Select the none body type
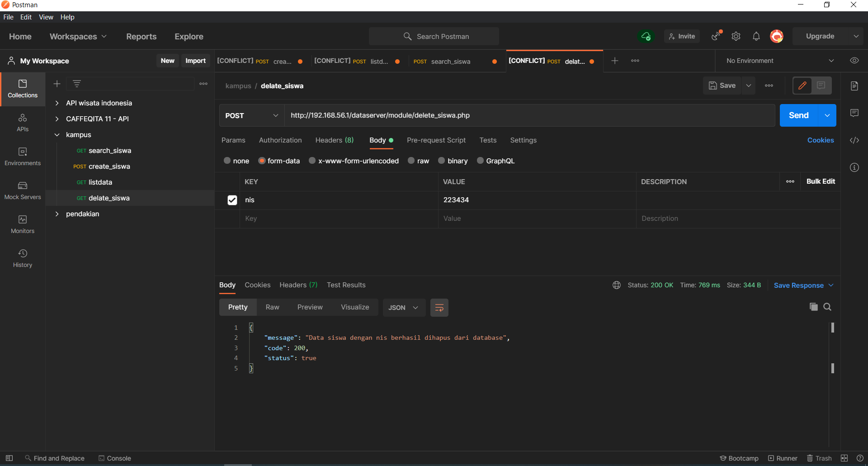Viewport: 868px width, 466px height. (x=227, y=161)
